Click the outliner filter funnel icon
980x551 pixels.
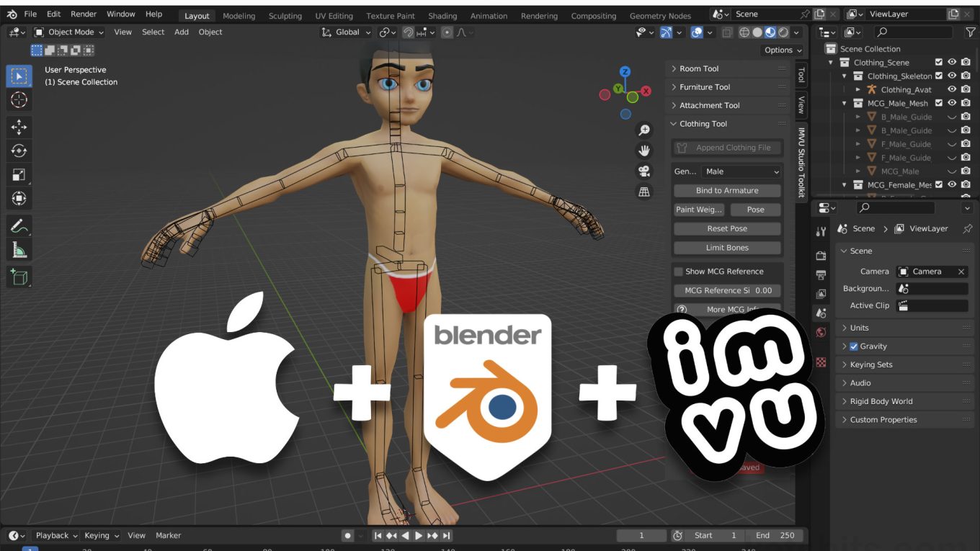[969, 32]
